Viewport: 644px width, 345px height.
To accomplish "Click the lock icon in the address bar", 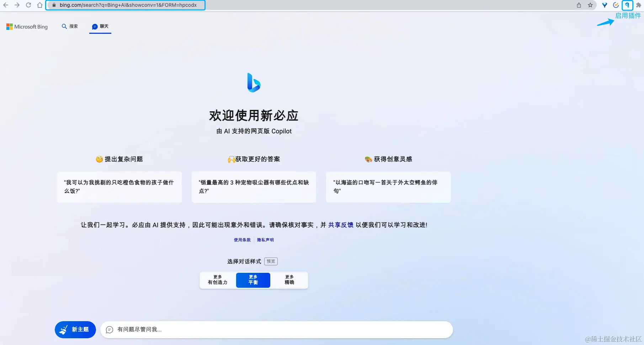I will 54,5.
